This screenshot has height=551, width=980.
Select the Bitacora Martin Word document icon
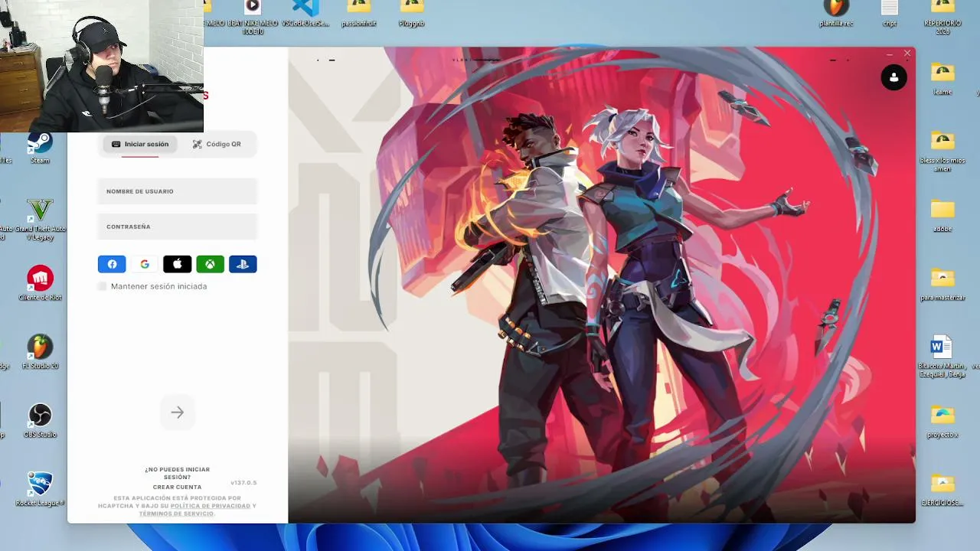(x=942, y=357)
